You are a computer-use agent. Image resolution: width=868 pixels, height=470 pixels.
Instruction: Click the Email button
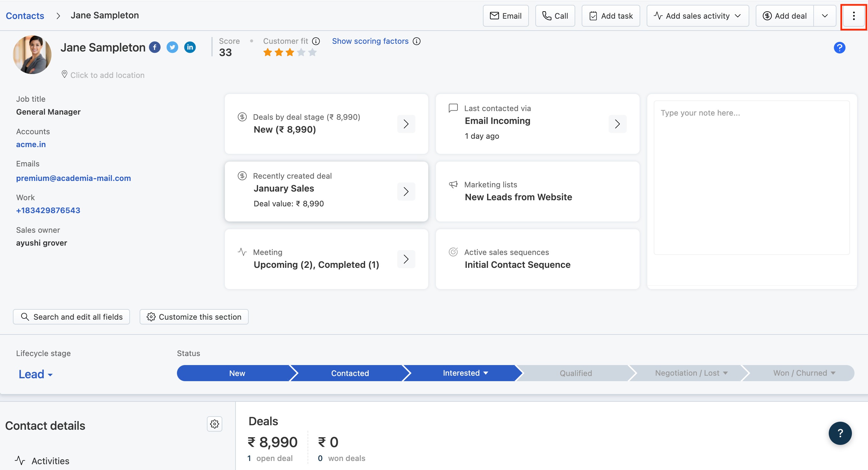pos(505,16)
